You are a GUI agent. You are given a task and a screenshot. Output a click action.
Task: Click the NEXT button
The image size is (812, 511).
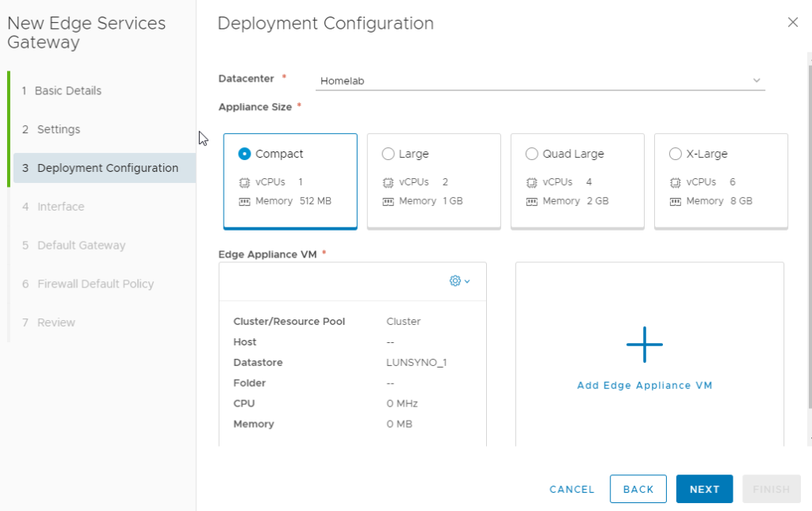(x=704, y=489)
